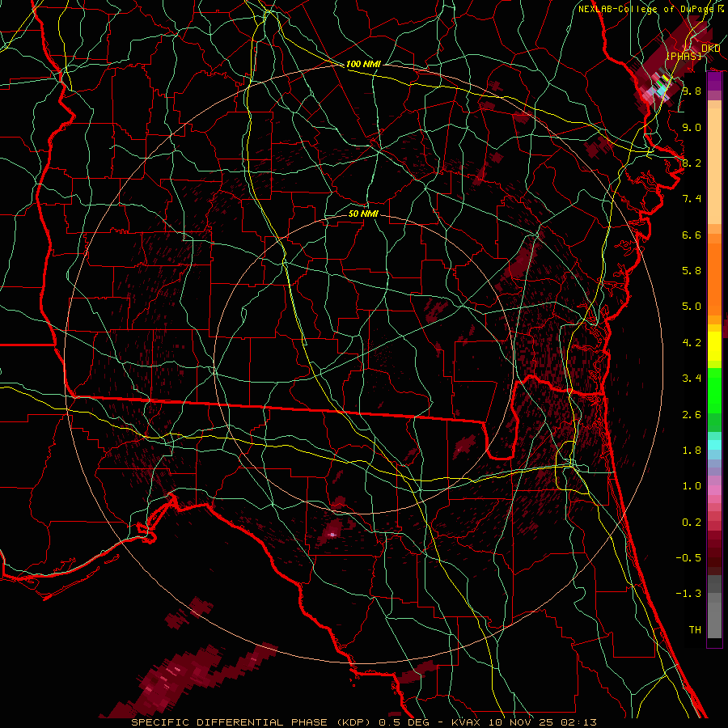Screen dimensions: 728x728
Task: Click the 2.6 value on color scale
Action: pyautogui.click(x=692, y=415)
